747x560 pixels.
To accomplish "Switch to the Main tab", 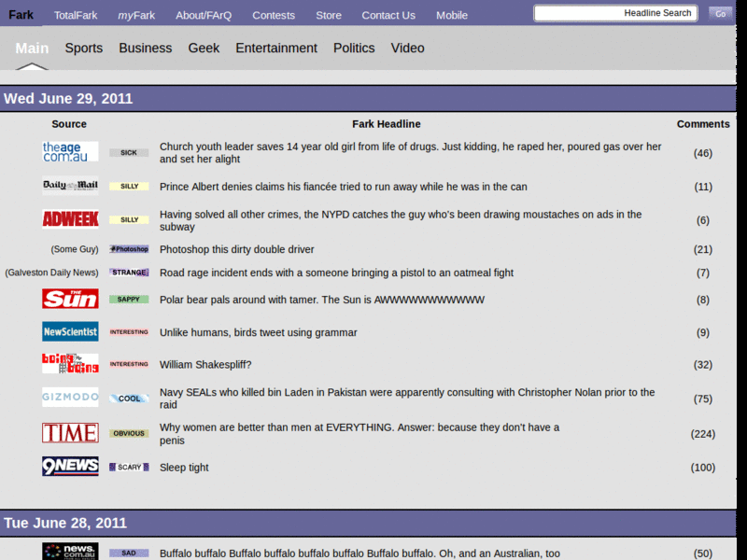I will pos(32,49).
